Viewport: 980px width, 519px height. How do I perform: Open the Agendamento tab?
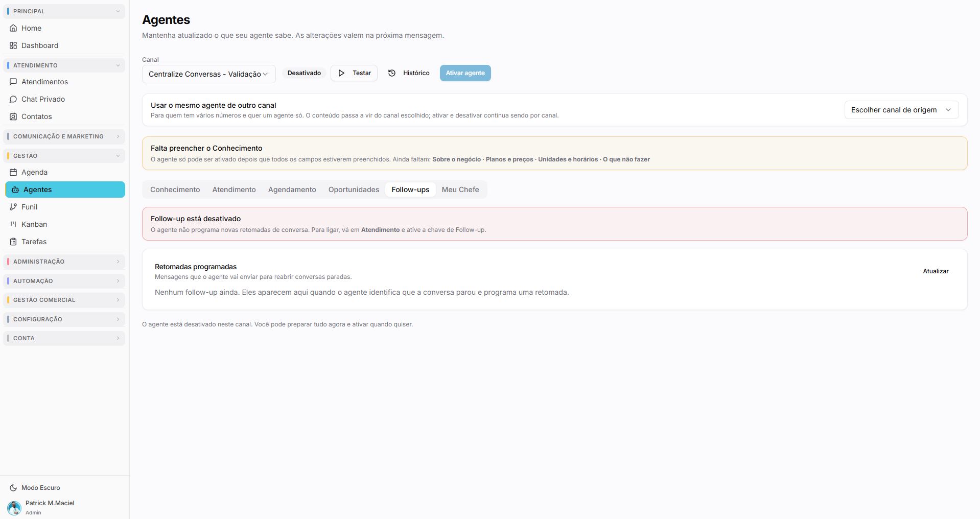(x=292, y=190)
